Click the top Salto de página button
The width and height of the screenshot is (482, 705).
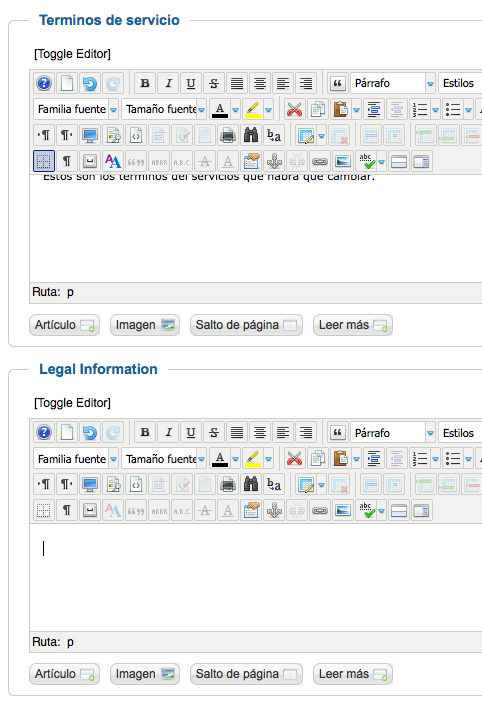click(x=246, y=325)
